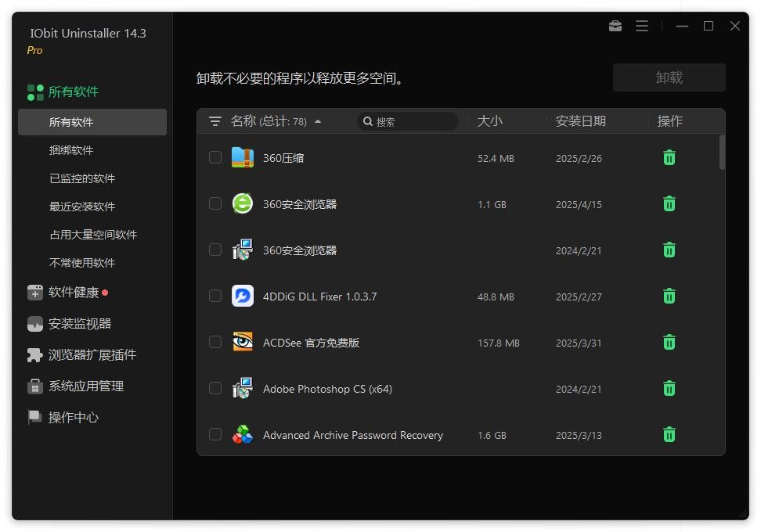Open 操作中心 section
Screen dimensions: 761x532
point(74,418)
